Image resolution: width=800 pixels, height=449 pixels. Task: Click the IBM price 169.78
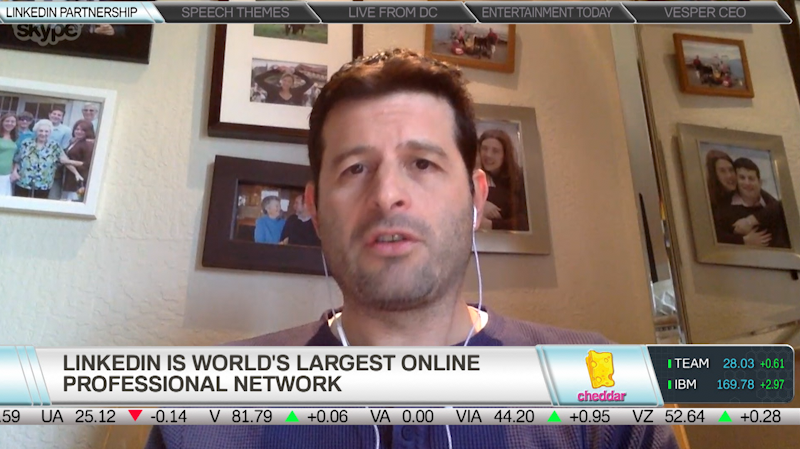pyautogui.click(x=735, y=384)
